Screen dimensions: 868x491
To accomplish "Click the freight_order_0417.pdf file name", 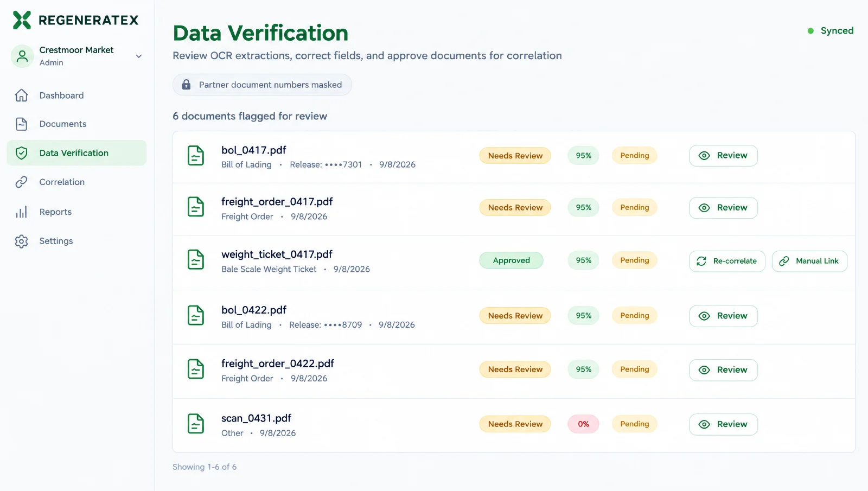I will click(x=277, y=202).
